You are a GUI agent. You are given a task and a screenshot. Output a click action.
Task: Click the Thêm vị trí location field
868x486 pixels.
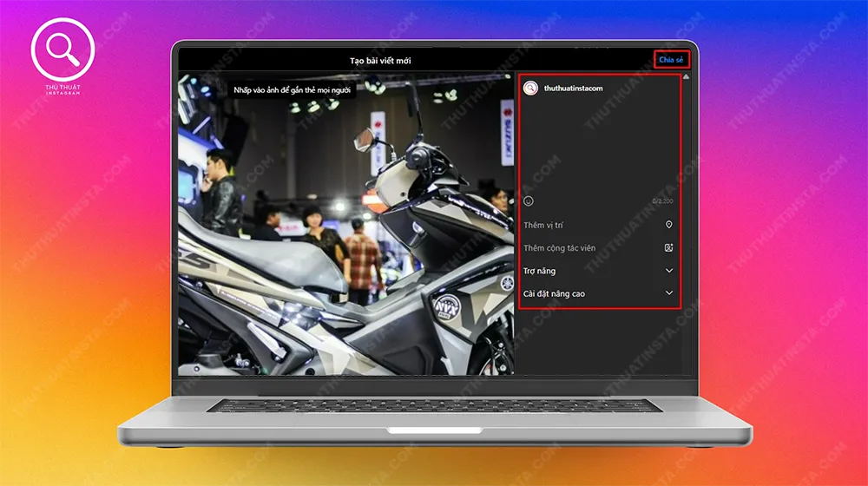coord(598,225)
